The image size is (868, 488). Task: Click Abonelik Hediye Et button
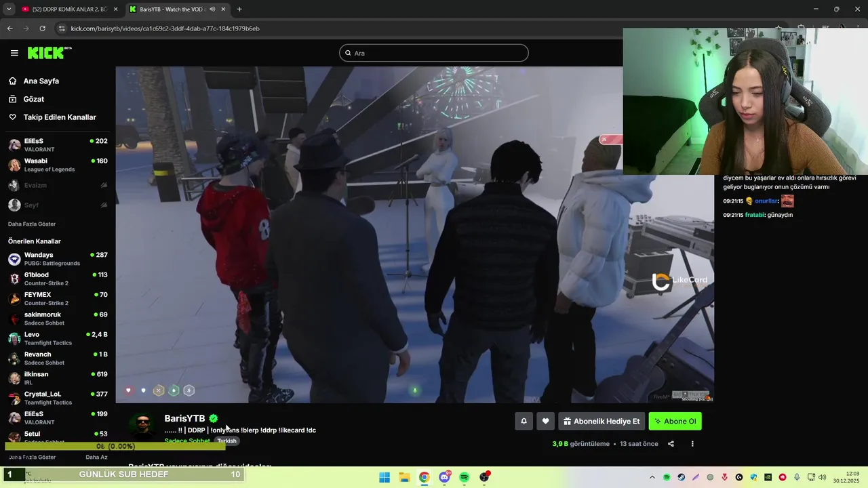pos(601,422)
